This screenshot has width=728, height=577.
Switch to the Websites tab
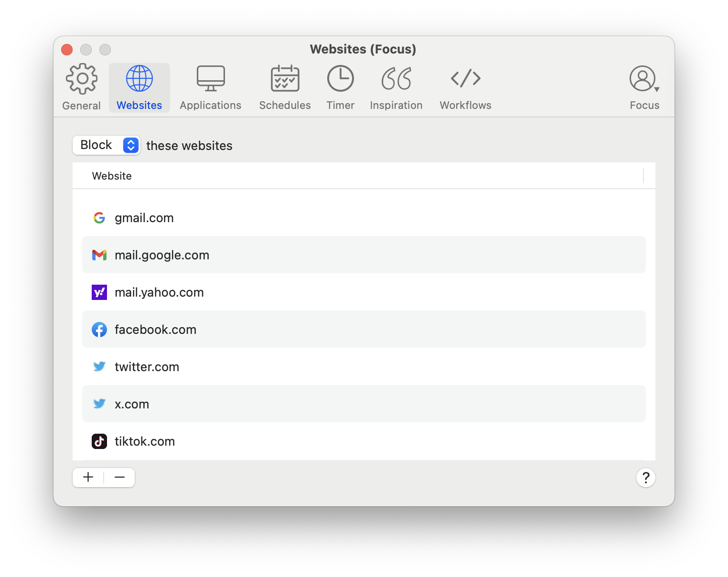pyautogui.click(x=139, y=88)
